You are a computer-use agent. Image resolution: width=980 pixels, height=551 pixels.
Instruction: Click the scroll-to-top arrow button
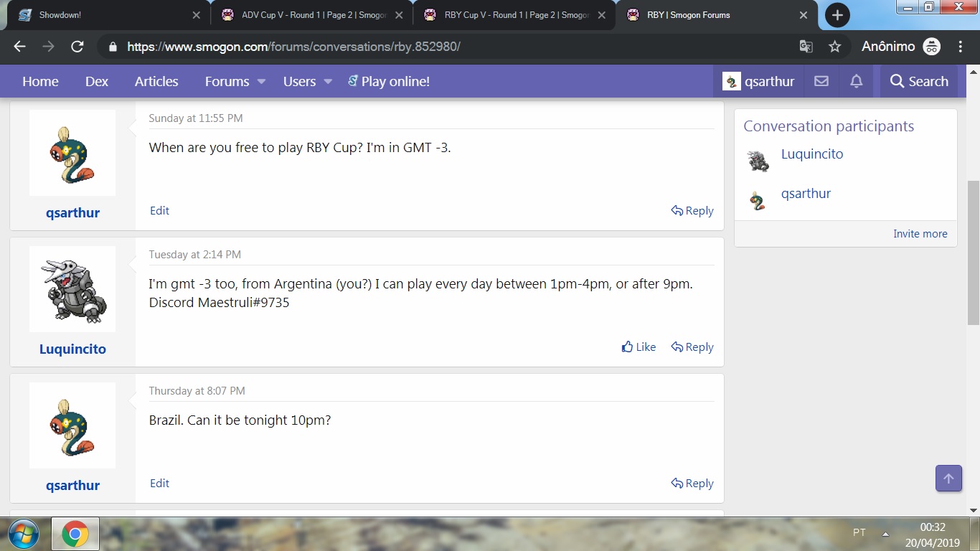(x=948, y=479)
